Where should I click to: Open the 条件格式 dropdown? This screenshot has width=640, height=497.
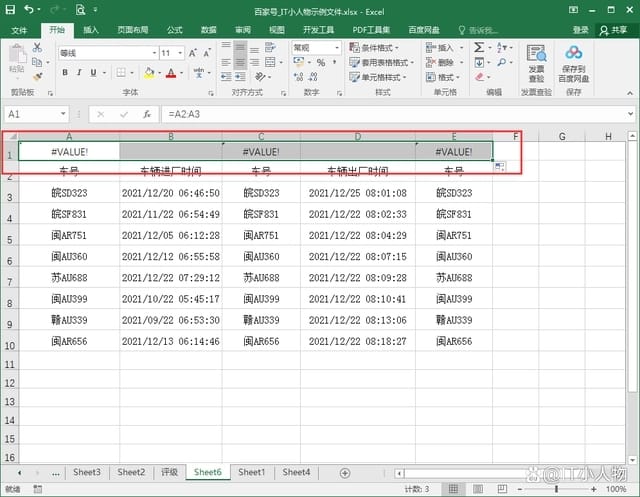[x=374, y=48]
